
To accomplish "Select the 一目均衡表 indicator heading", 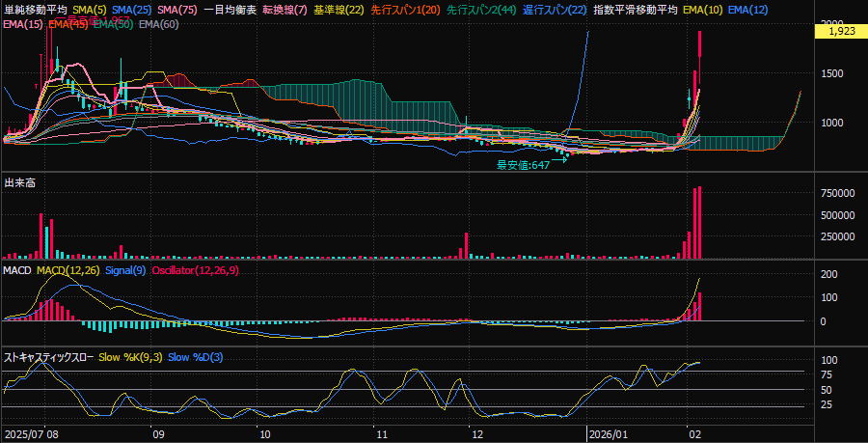I will 231,10.
